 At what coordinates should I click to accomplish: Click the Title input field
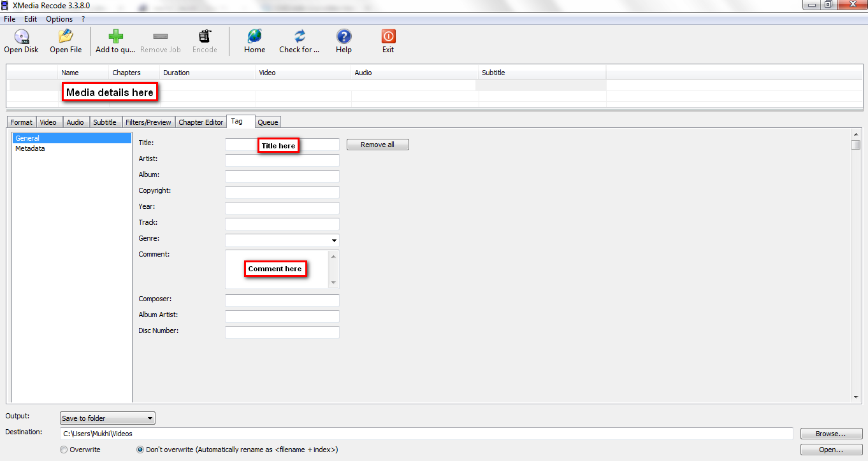282,145
